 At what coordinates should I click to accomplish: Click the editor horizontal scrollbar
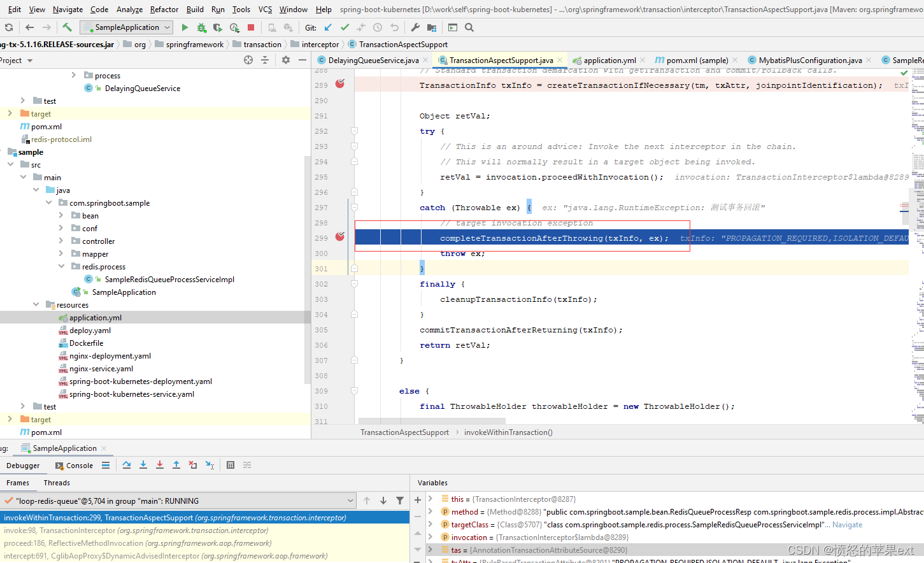(x=432, y=421)
